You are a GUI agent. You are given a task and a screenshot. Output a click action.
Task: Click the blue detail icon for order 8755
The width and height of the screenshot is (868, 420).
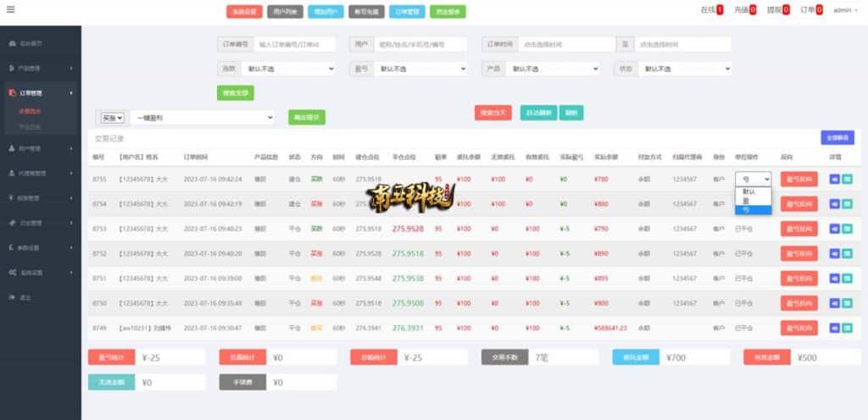(x=834, y=180)
